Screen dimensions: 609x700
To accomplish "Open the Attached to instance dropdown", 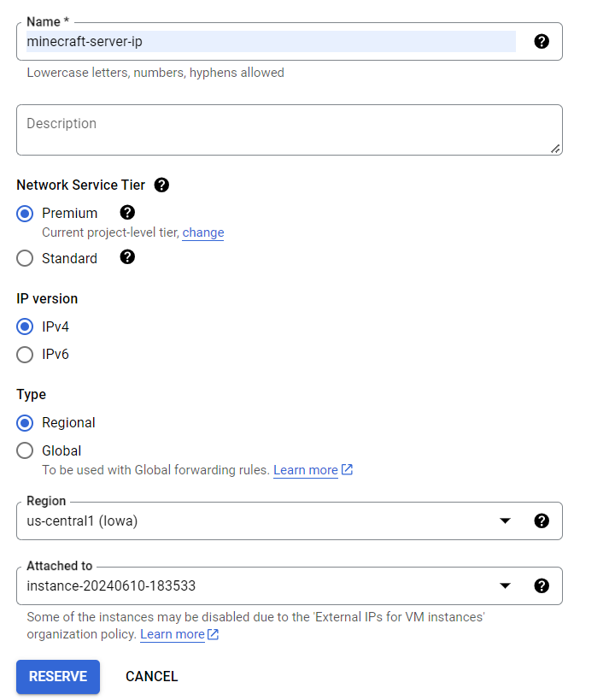I will (x=505, y=585).
